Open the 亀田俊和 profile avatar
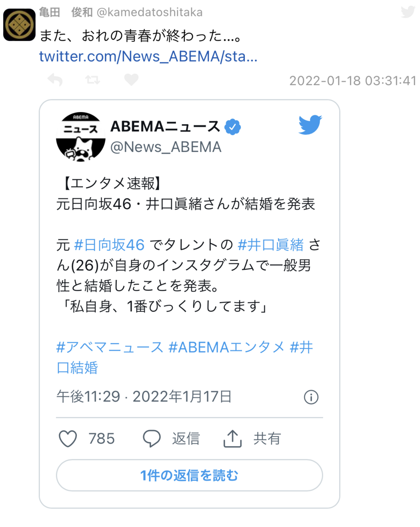 point(19,25)
